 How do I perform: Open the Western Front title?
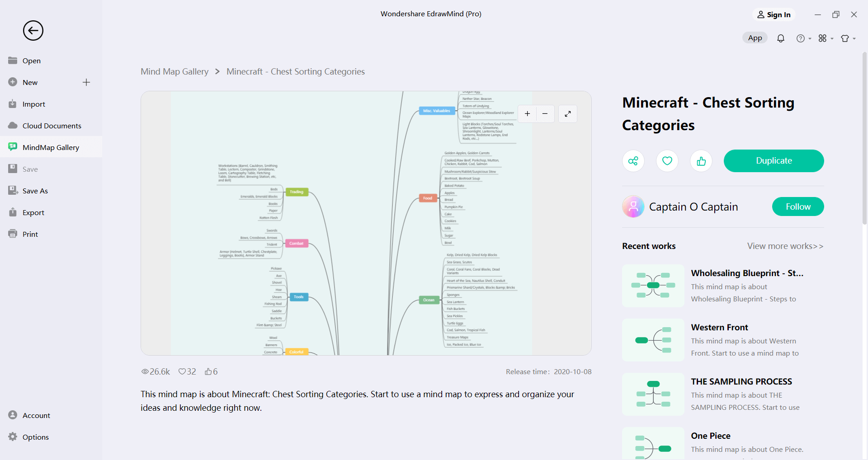click(x=720, y=327)
